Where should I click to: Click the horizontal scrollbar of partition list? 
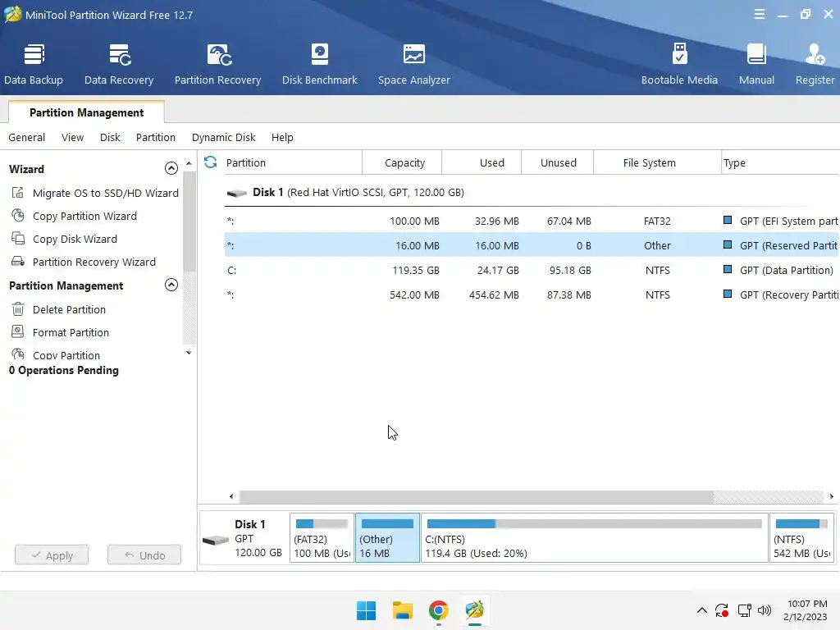point(477,496)
